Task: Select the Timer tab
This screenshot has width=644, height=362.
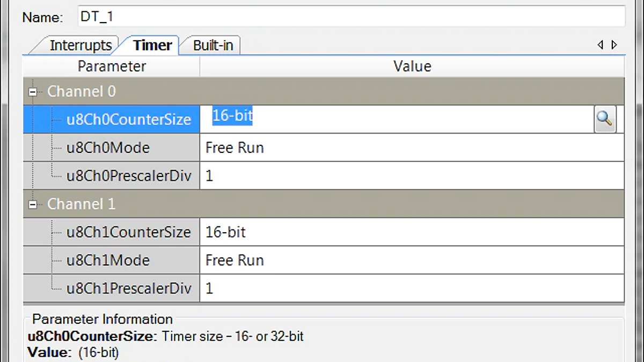Action: [x=152, y=45]
